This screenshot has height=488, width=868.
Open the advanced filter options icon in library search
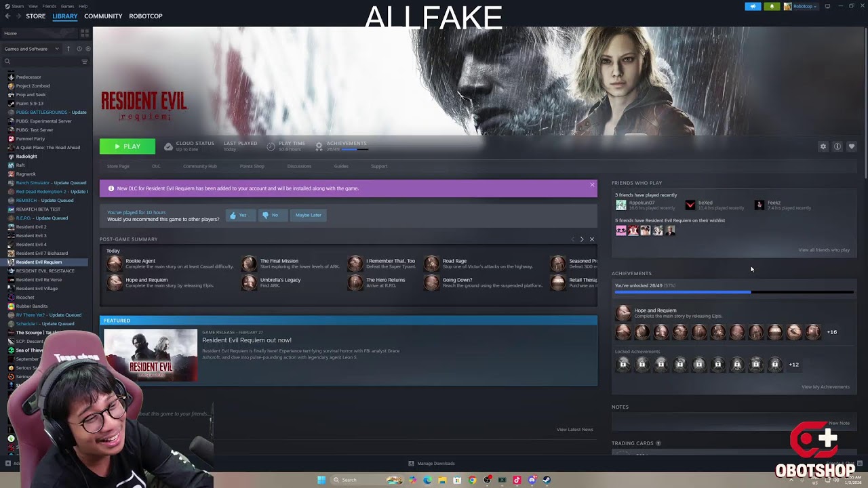coord(85,62)
